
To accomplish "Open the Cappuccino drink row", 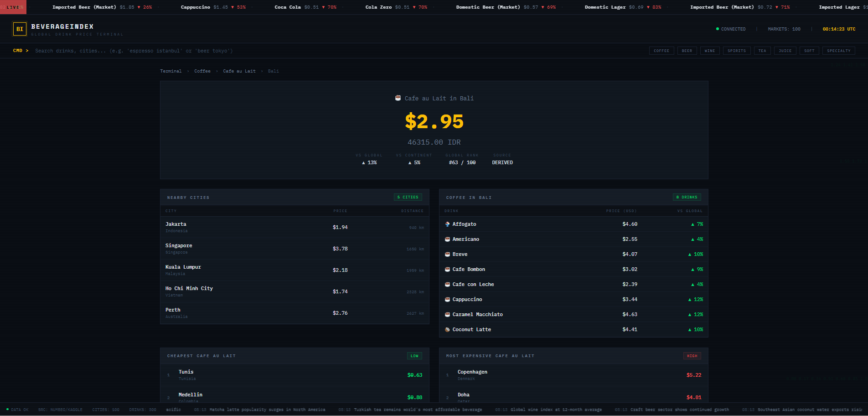I will (x=573, y=299).
